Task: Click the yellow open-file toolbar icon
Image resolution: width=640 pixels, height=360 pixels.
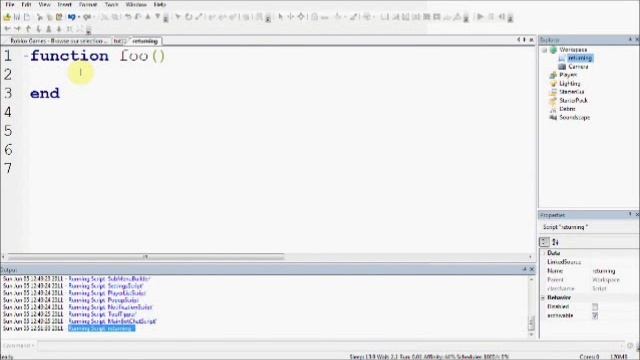Action: coord(7,17)
